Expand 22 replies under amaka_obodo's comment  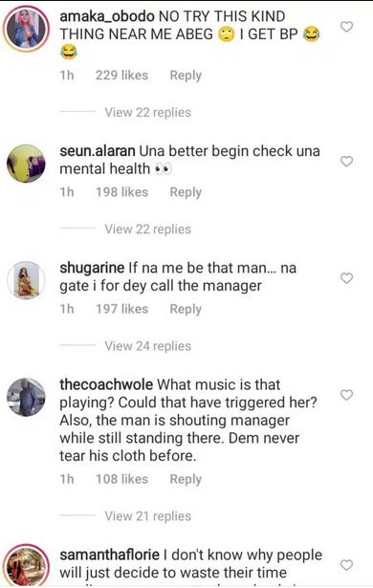point(148,112)
